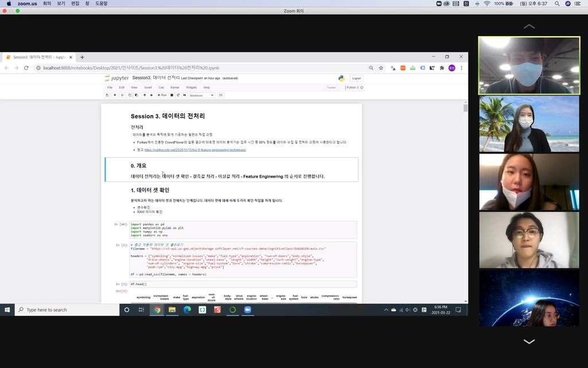Show previous Zoom participant videos up chevron
588x368 pixels.
coord(529,26)
